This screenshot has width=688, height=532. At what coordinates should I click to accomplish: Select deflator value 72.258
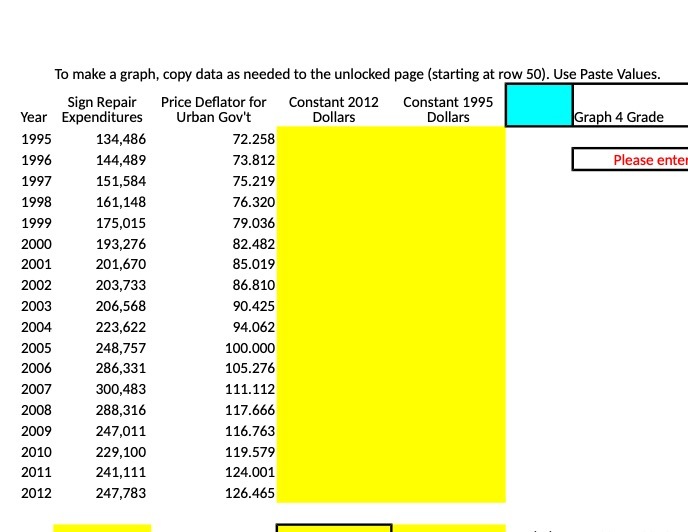254,139
